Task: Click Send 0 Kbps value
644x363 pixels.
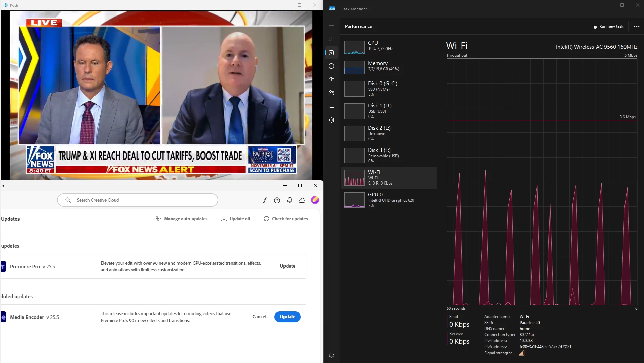Action: (459, 324)
